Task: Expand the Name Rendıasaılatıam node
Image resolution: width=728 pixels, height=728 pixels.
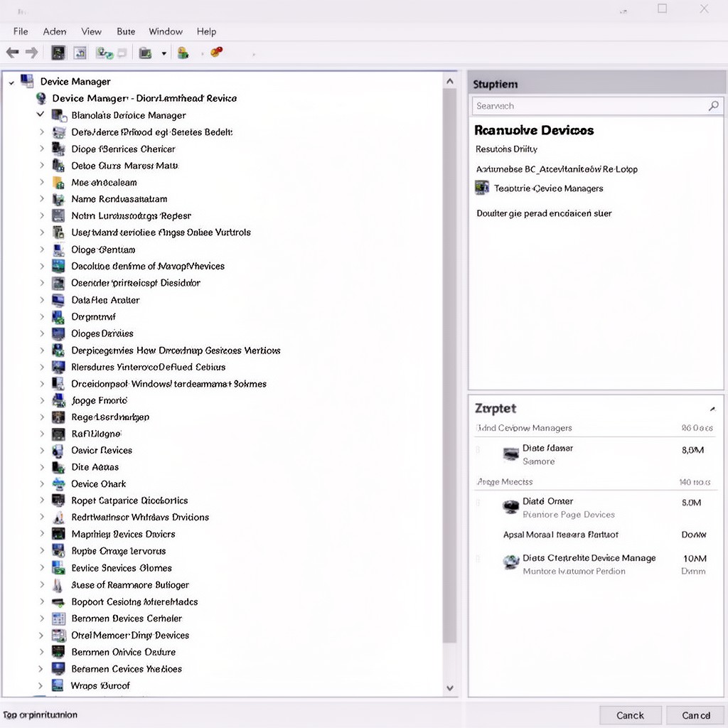Action: coord(42,199)
